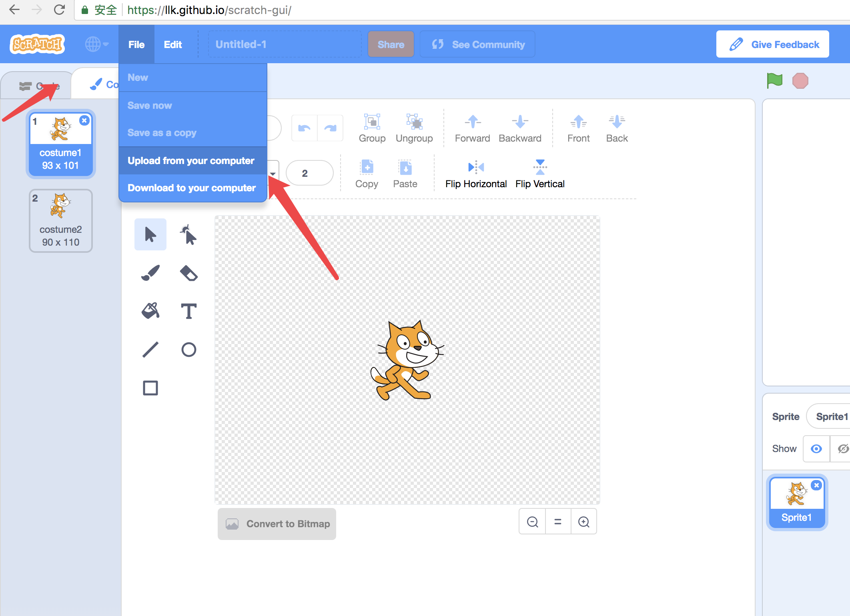This screenshot has height=616, width=850.
Task: Click the Undo arrow icon
Action: (305, 128)
